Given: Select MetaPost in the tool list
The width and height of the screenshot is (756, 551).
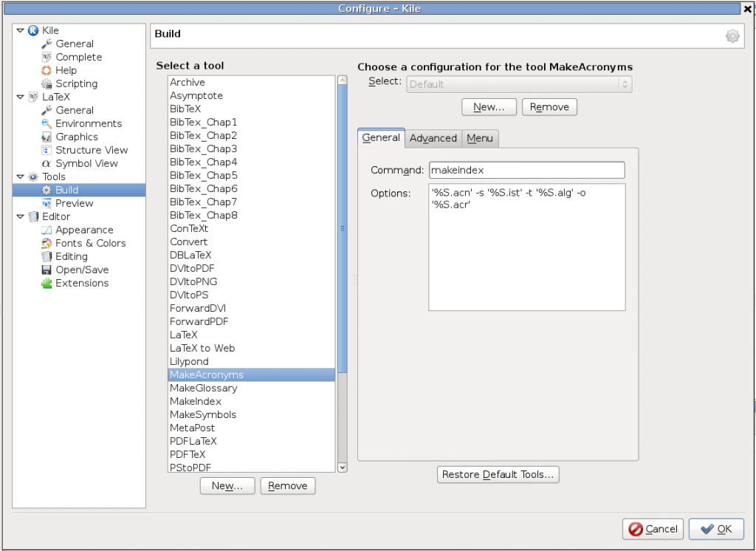Looking at the screenshot, I should (251, 428).
